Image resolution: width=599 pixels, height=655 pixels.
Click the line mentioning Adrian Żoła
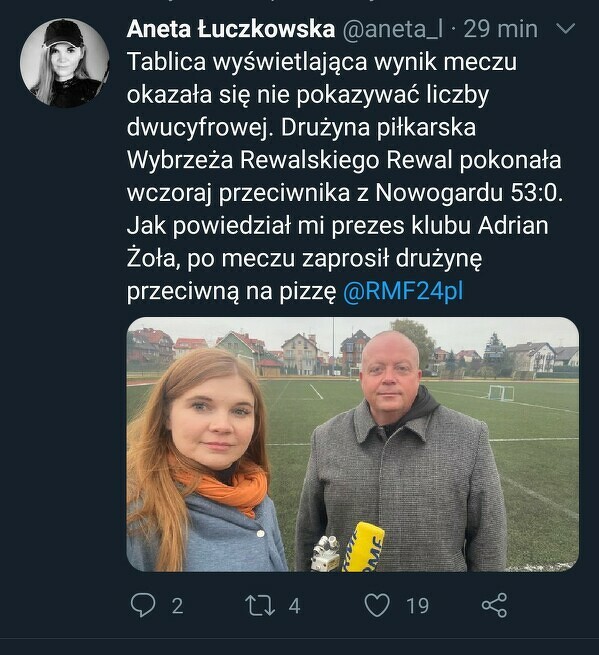pos(338,225)
